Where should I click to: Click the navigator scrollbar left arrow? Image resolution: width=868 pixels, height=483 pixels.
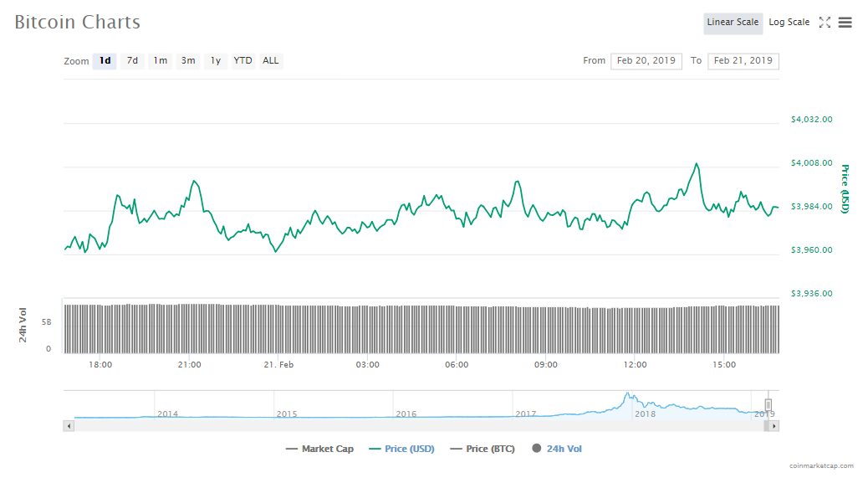click(x=69, y=426)
